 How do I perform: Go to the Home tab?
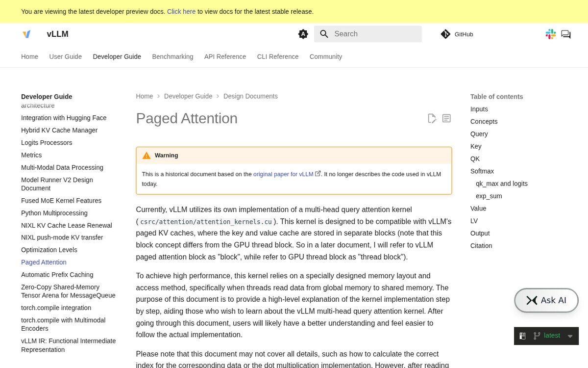(29, 56)
